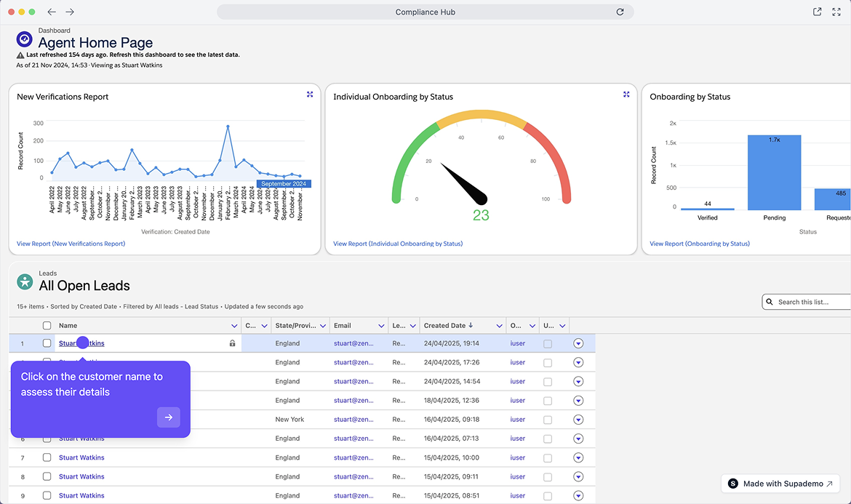Viewport: 851px width, 504px height.
Task: Click the Search this list field
Action: (807, 302)
